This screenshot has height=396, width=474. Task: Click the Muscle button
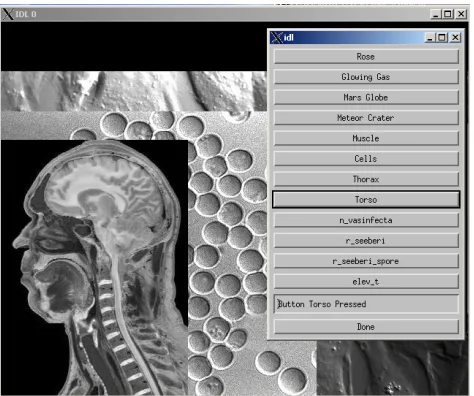click(366, 138)
